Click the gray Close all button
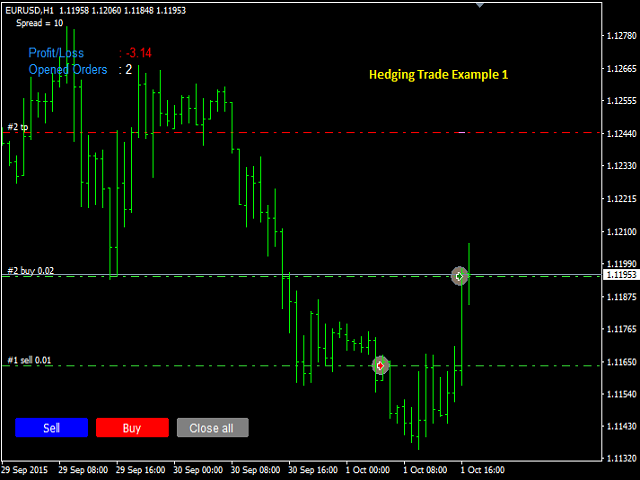640x480 pixels. click(x=213, y=427)
